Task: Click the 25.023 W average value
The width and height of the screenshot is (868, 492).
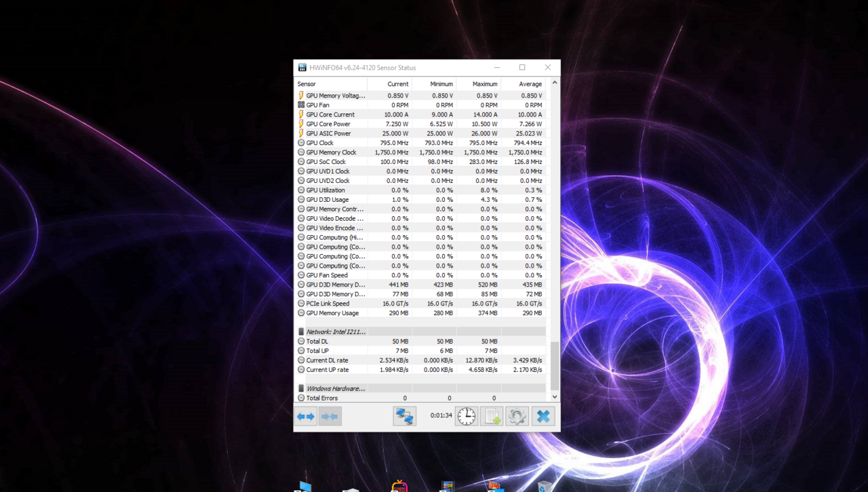Action: 529,134
